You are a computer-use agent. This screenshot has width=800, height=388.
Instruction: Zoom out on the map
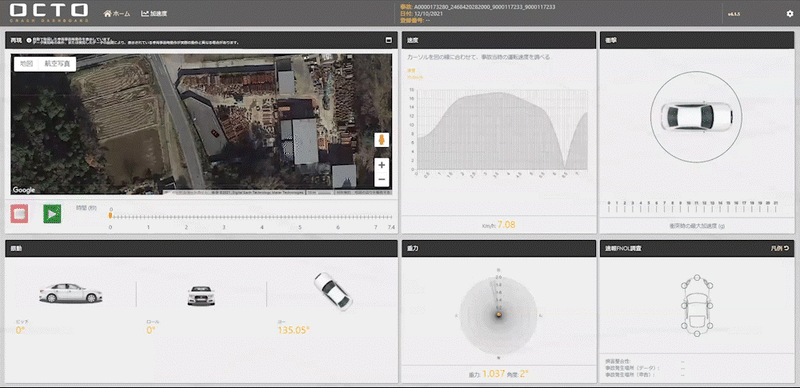click(x=382, y=179)
